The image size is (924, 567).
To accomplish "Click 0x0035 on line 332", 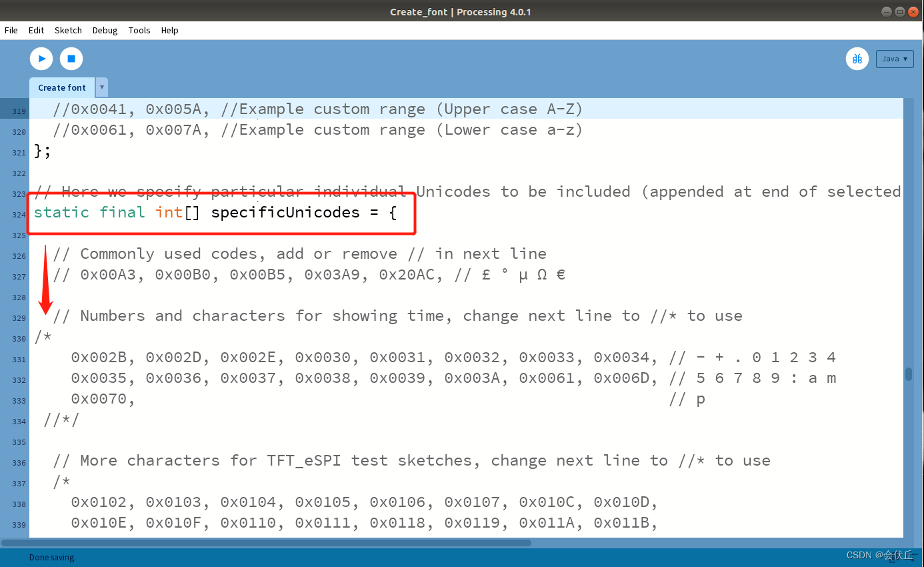I will (99, 378).
